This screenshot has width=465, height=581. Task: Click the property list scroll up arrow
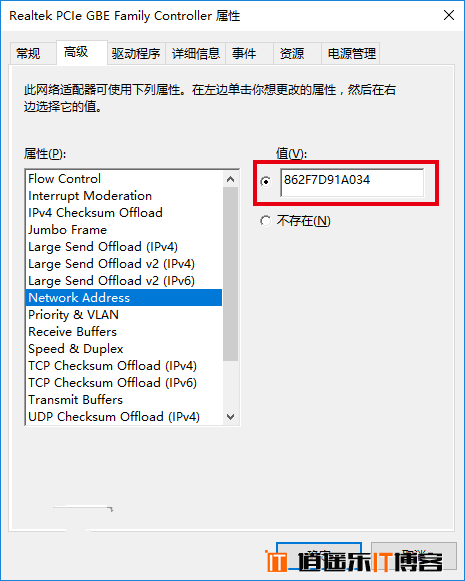(x=230, y=179)
